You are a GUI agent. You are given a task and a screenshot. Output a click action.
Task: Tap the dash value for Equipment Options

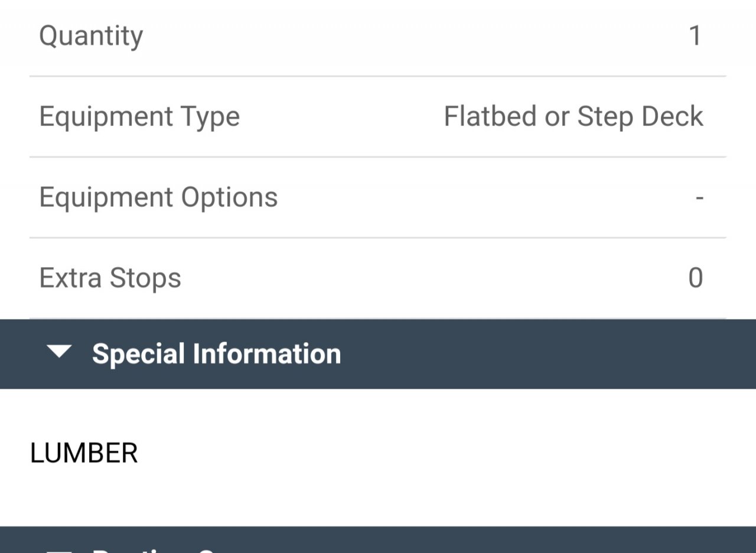(x=699, y=198)
